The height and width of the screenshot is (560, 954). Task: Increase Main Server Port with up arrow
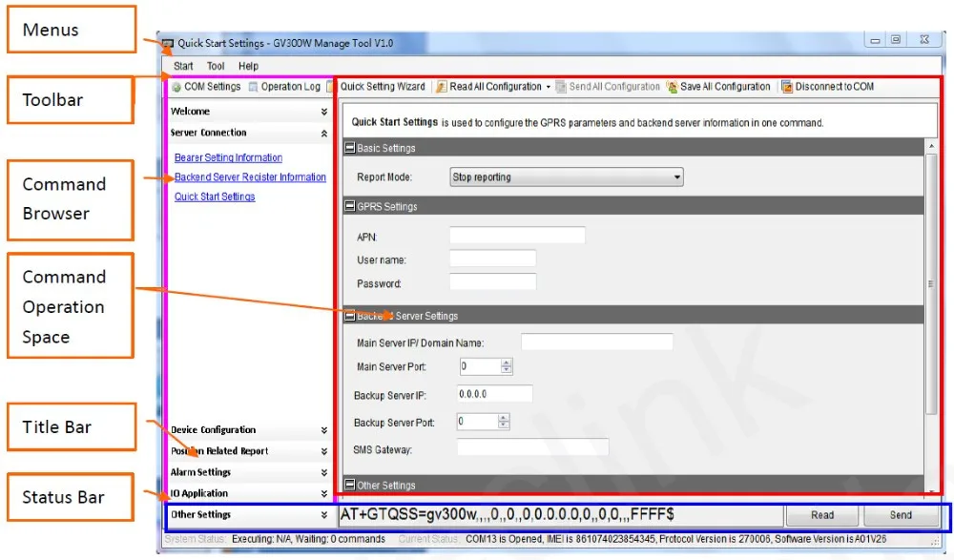(507, 363)
